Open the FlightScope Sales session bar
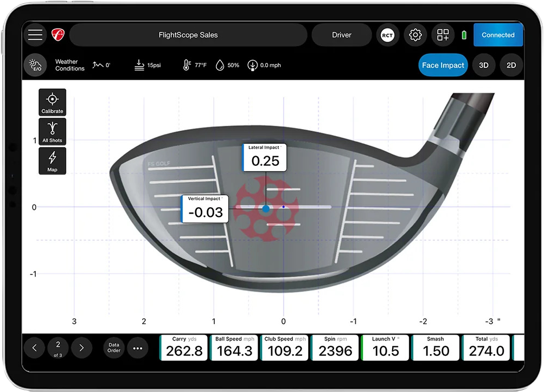 (x=188, y=35)
